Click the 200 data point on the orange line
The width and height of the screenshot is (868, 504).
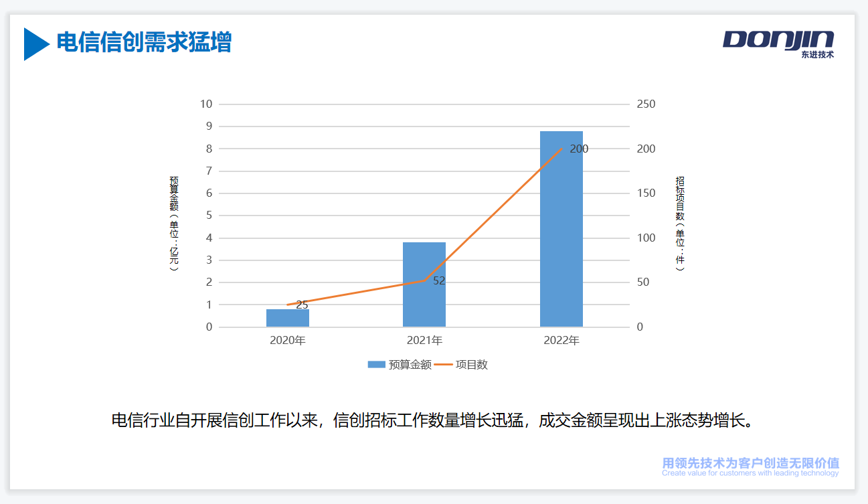point(562,149)
